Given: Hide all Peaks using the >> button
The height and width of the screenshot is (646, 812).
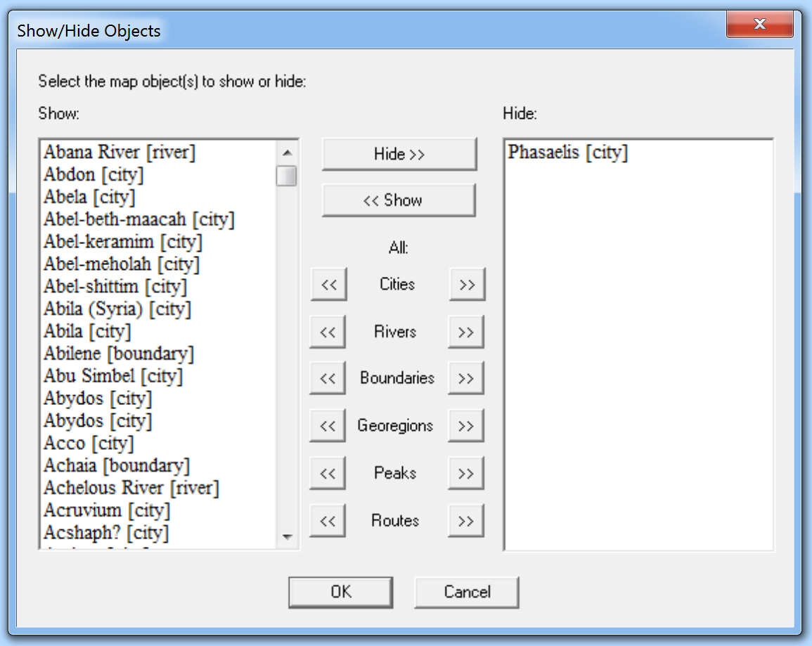Looking at the screenshot, I should coord(467,472).
